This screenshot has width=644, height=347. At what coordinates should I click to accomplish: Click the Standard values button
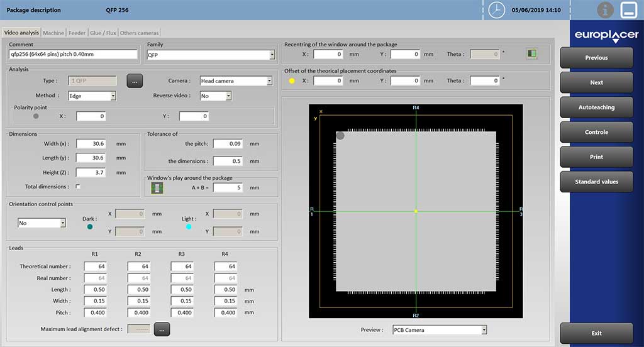pos(596,182)
